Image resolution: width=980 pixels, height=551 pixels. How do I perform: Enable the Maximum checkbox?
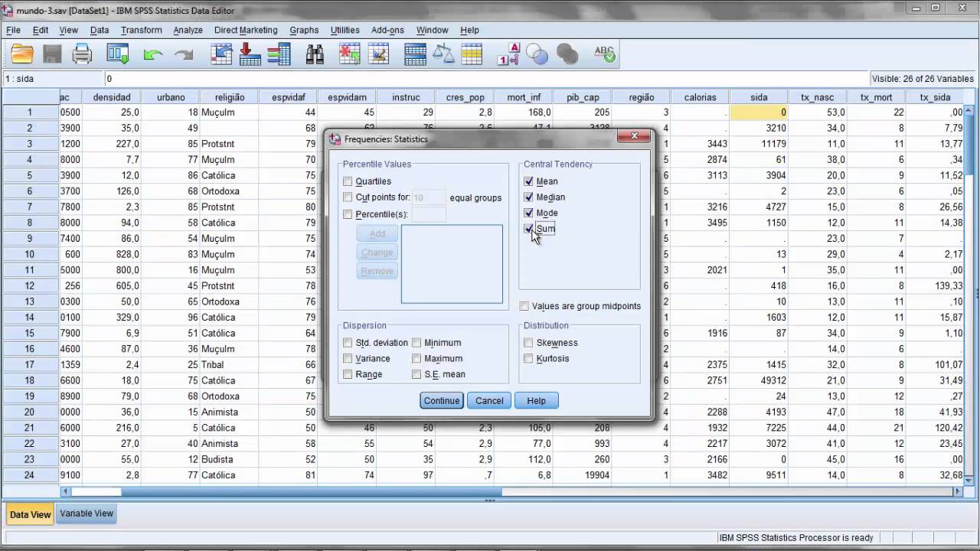(416, 358)
